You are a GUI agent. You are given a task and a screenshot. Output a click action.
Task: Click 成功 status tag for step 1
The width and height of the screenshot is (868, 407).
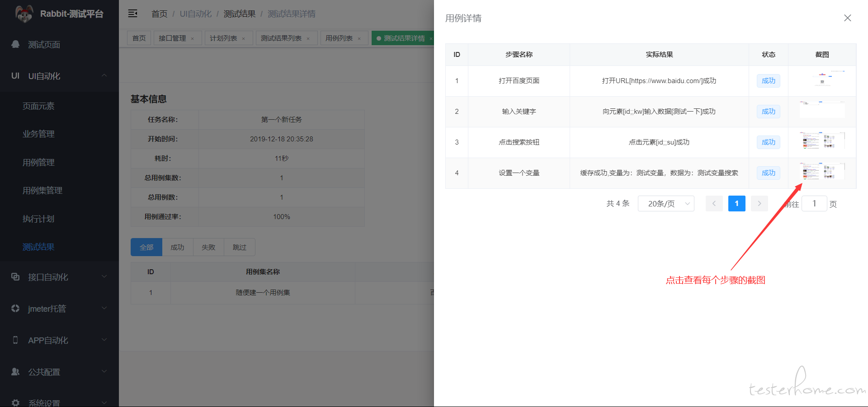769,81
